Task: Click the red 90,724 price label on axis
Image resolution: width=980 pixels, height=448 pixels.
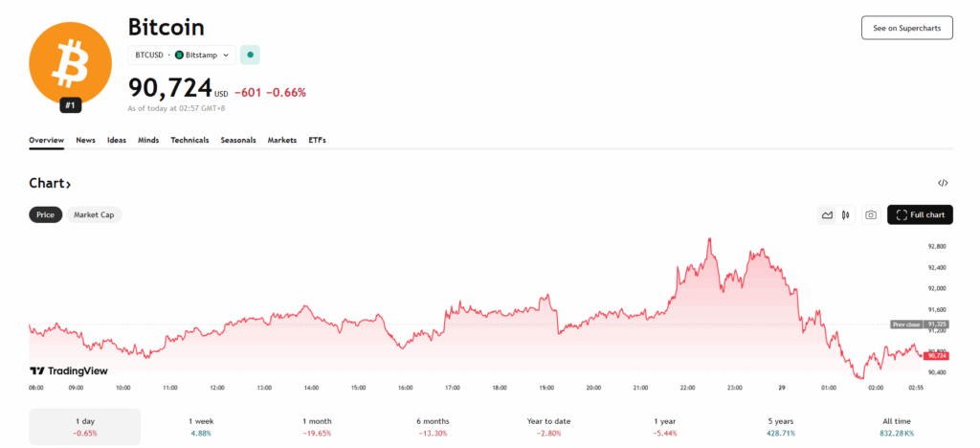Action: coord(935,355)
